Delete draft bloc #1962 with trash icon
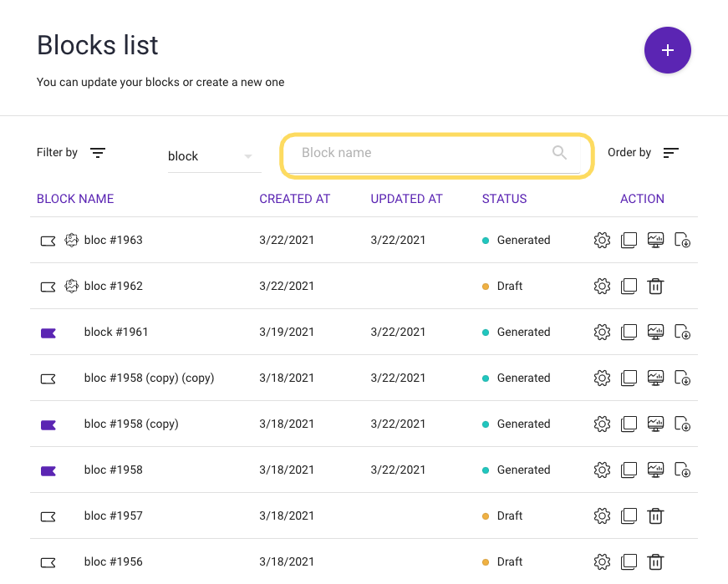This screenshot has height=584, width=728. (x=656, y=287)
